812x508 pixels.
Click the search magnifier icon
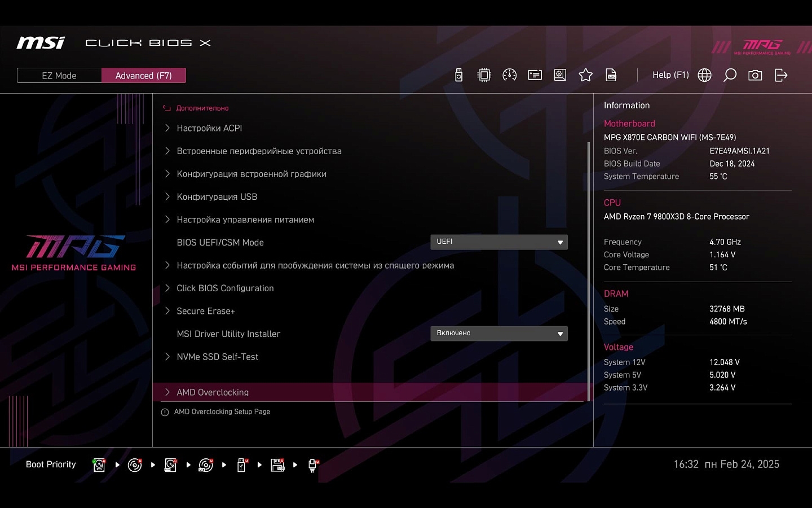coord(730,75)
